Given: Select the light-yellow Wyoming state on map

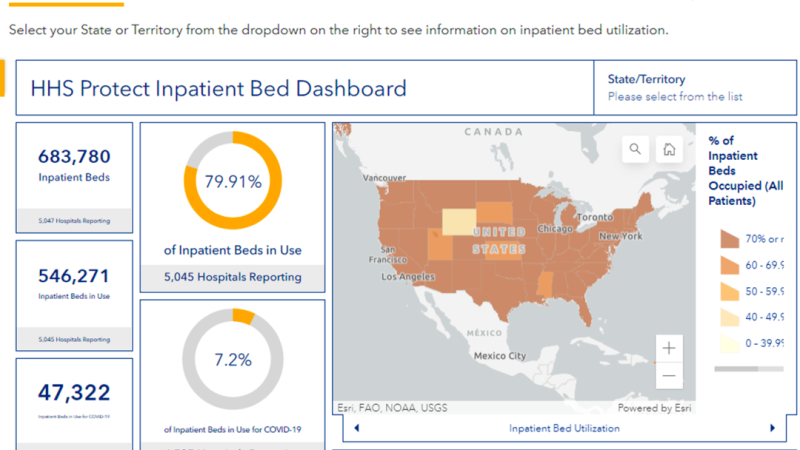Looking at the screenshot, I should [x=459, y=221].
